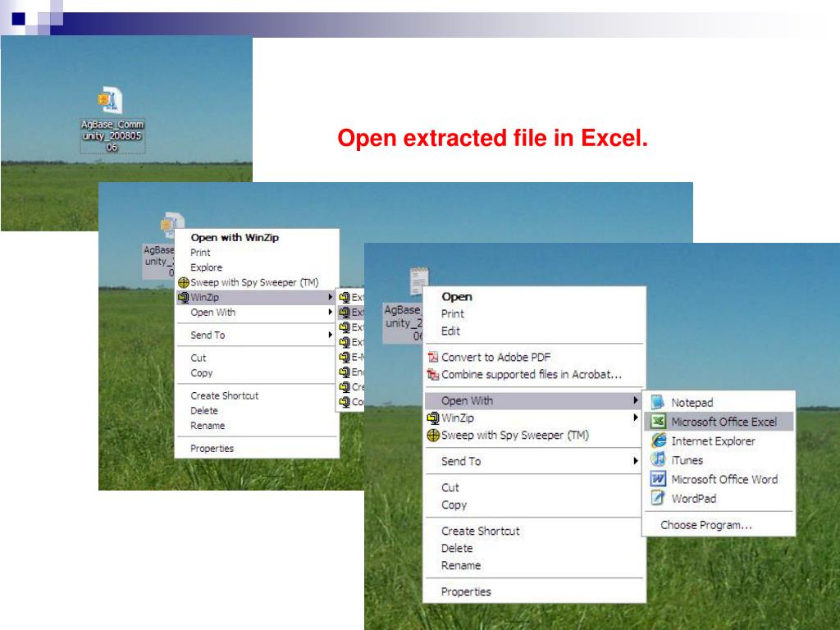Select Print in the front Open menu
The height and width of the screenshot is (630, 840).
[453, 314]
